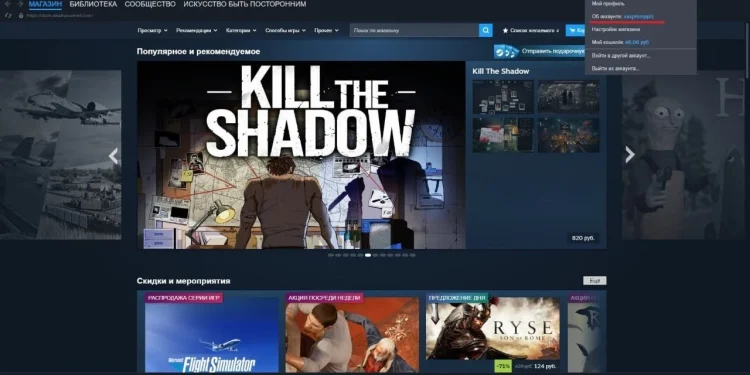Open the wishlist via the star icon

click(505, 31)
